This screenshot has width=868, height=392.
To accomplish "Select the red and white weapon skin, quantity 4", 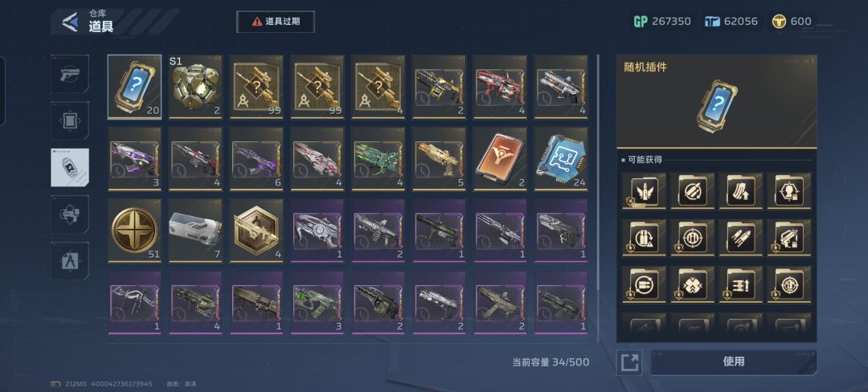I will click(x=501, y=86).
